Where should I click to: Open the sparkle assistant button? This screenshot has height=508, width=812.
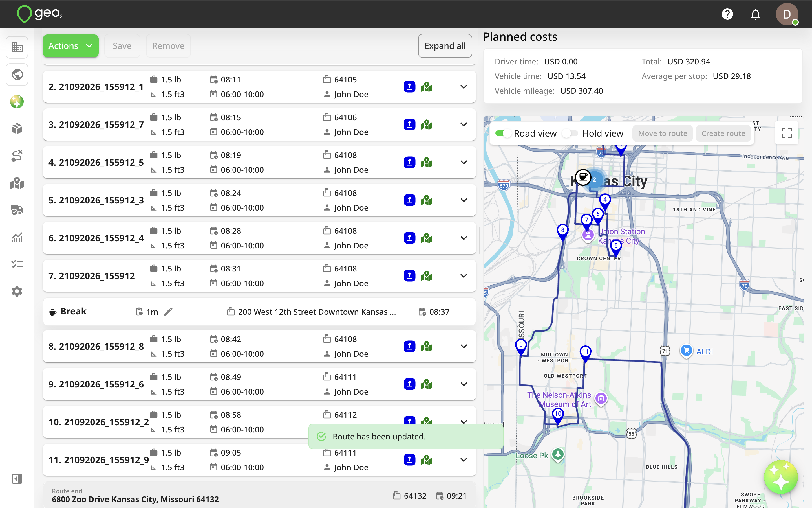[x=781, y=477]
